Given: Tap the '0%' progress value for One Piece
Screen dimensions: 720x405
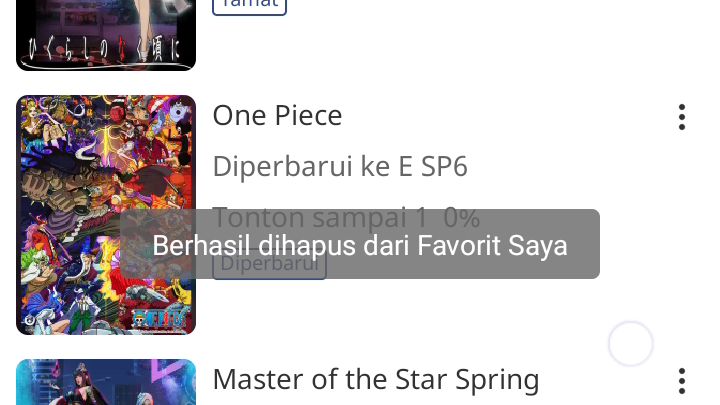Looking at the screenshot, I should click(x=461, y=217).
